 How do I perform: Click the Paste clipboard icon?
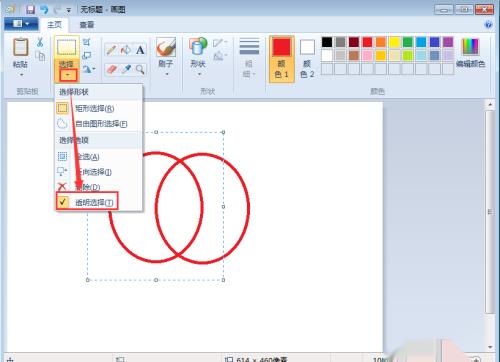tap(21, 47)
